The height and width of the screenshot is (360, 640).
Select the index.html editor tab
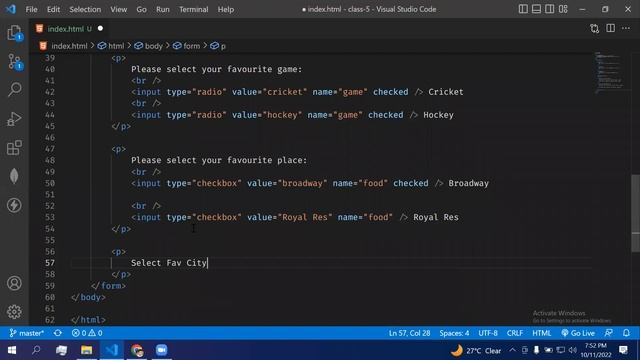coord(69,29)
